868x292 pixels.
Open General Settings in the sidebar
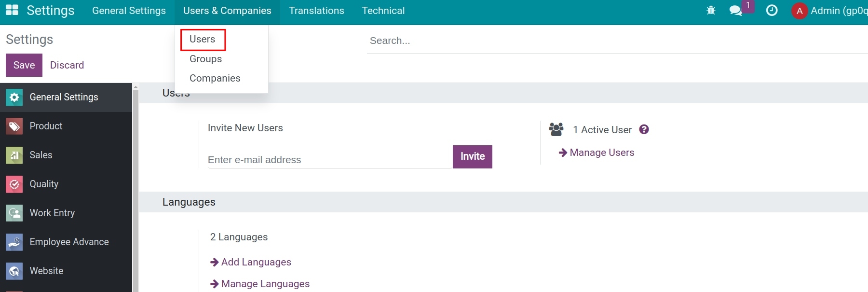tap(66, 97)
